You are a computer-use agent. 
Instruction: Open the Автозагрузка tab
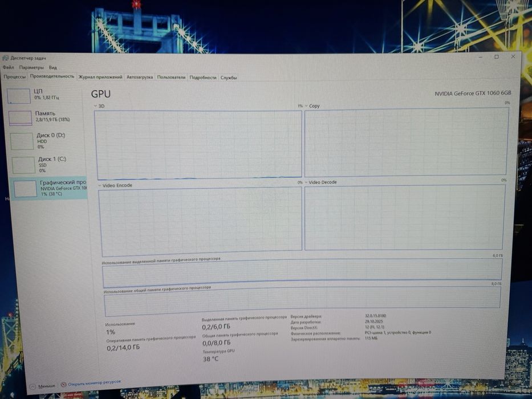coord(140,78)
